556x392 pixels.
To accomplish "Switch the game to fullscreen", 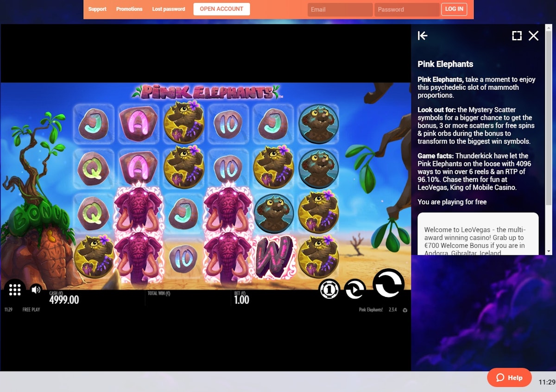I will tap(517, 36).
